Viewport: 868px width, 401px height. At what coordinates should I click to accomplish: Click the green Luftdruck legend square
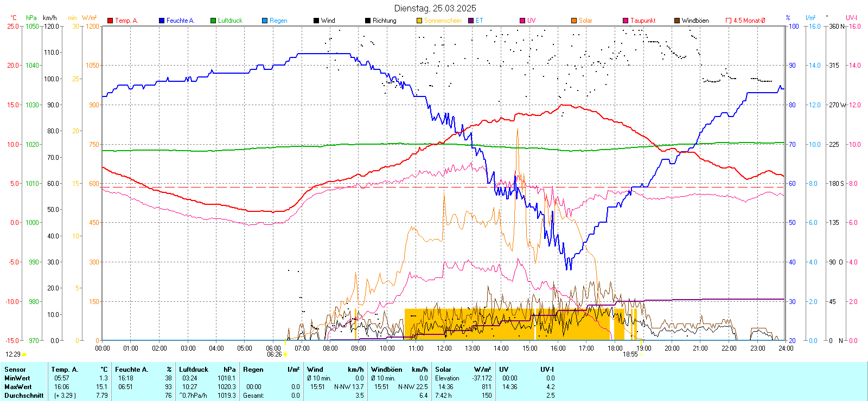(213, 21)
